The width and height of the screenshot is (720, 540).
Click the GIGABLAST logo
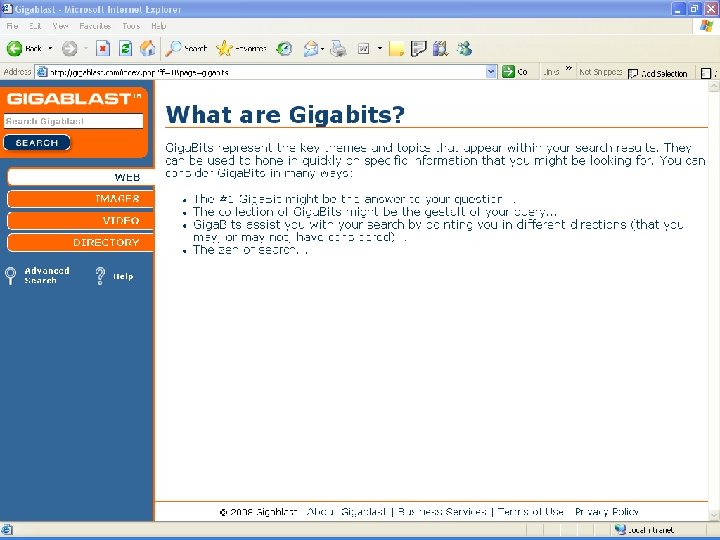tap(73, 99)
